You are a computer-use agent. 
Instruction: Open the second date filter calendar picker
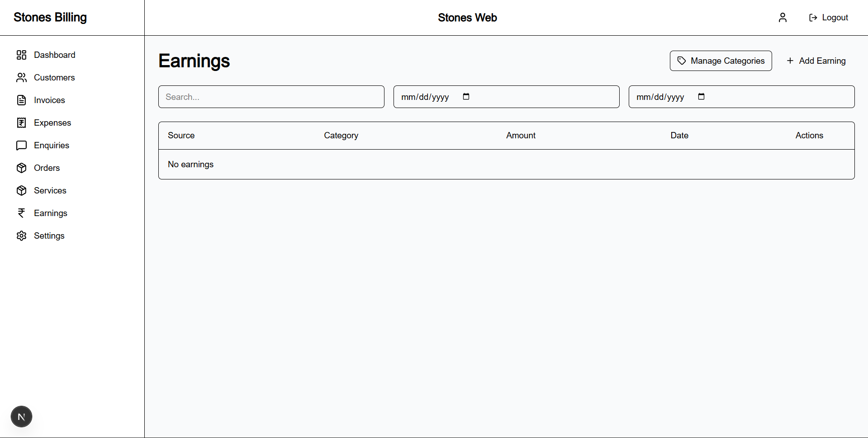701,97
